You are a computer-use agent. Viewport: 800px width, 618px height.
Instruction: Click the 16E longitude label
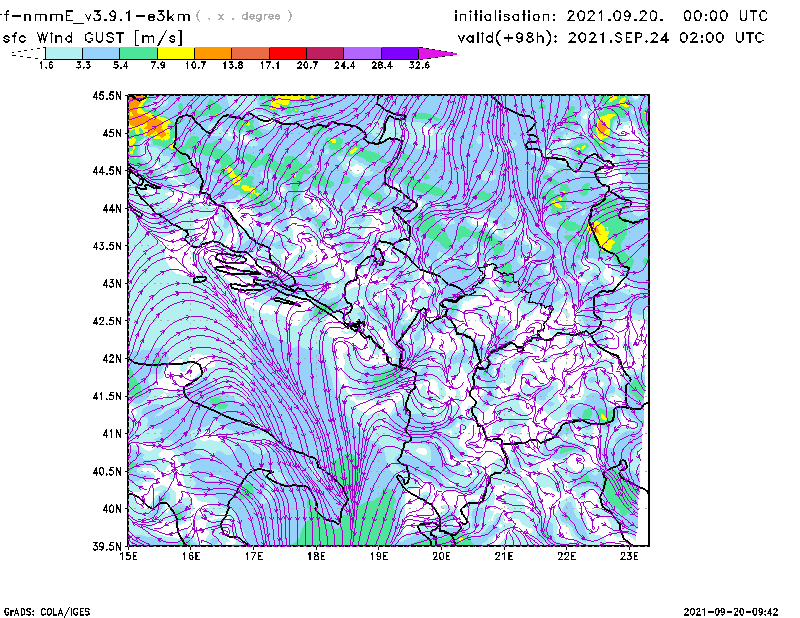[x=191, y=556]
